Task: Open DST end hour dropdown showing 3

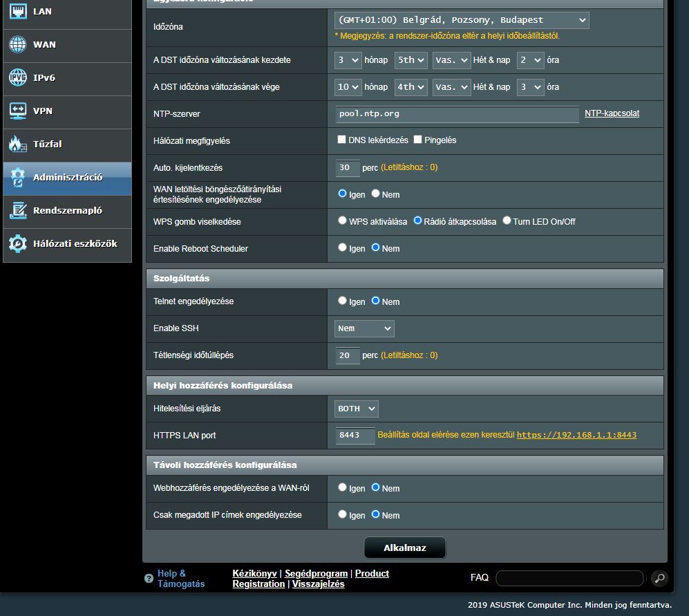Action: tap(530, 87)
